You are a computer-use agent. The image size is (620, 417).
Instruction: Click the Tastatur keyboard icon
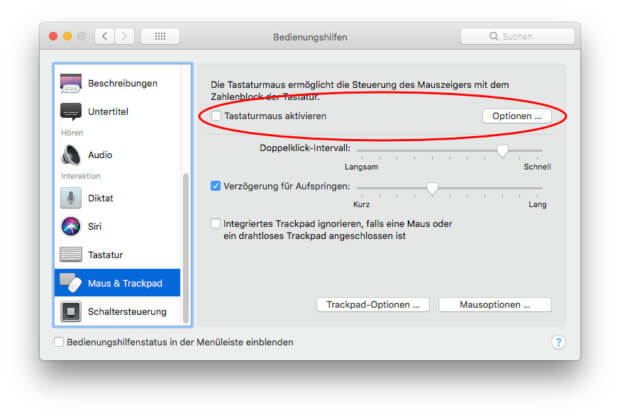point(71,255)
